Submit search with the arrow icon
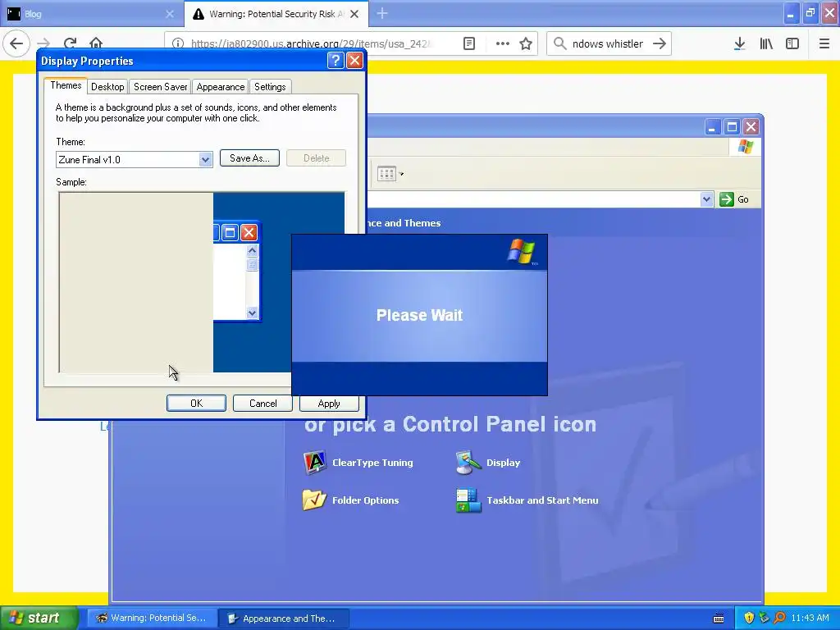This screenshot has height=630, width=840. 660,43
